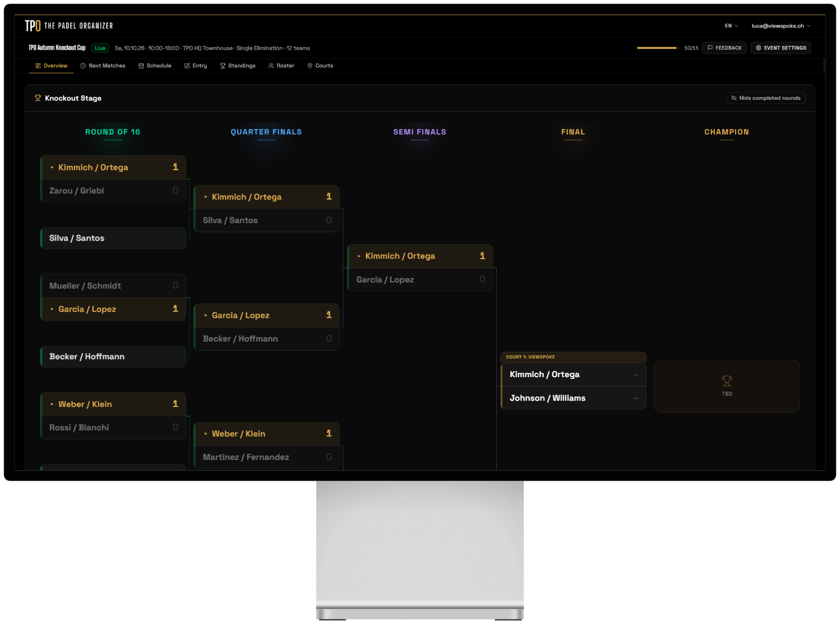The width and height of the screenshot is (840, 624).
Task: Open the Next Matches tab
Action: point(103,66)
